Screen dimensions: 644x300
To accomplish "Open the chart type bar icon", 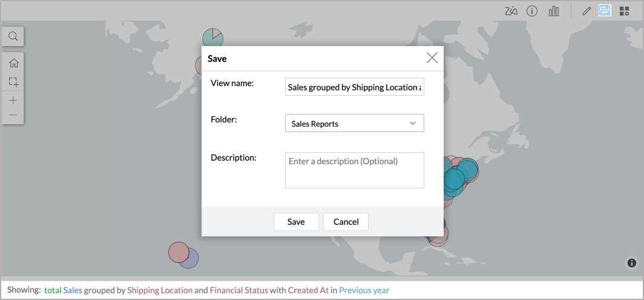I will [x=553, y=11].
